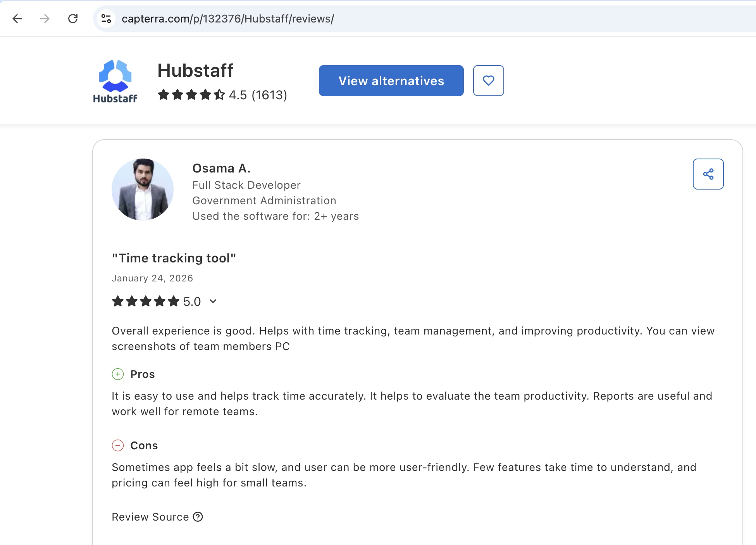This screenshot has height=545, width=756.
Task: Expand the 5.0 rating breakdown chevron
Action: tap(213, 301)
